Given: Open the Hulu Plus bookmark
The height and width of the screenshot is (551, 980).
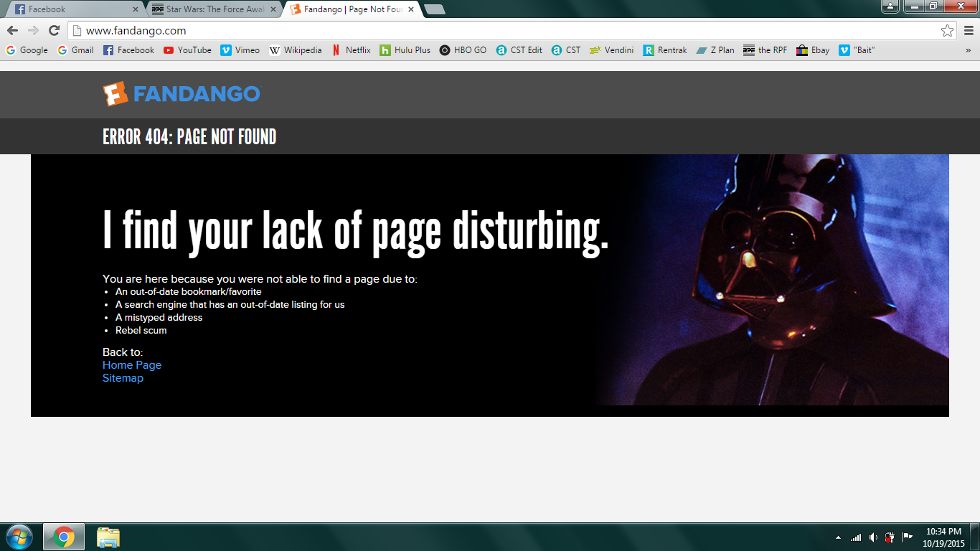Looking at the screenshot, I should pos(405,50).
